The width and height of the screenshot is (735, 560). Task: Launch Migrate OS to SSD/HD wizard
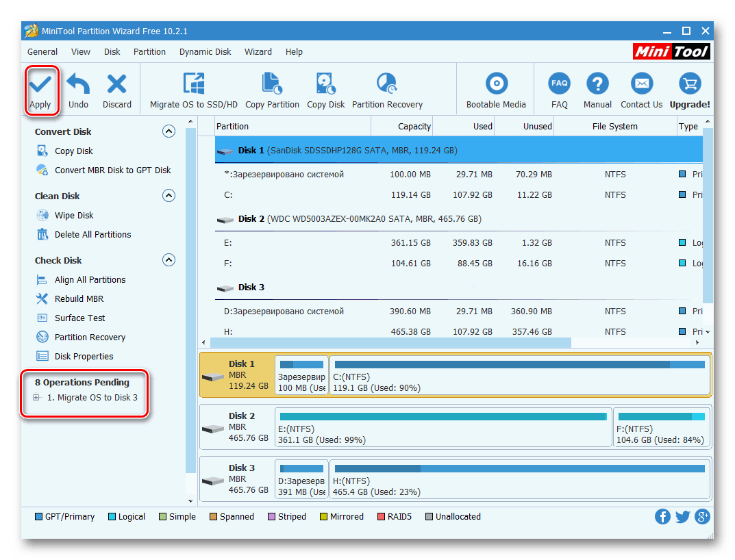point(194,90)
